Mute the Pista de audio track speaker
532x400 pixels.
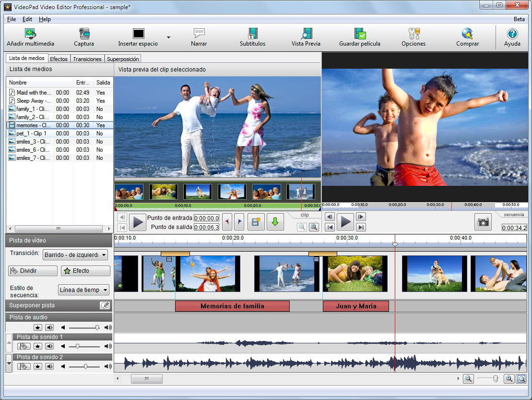49,327
